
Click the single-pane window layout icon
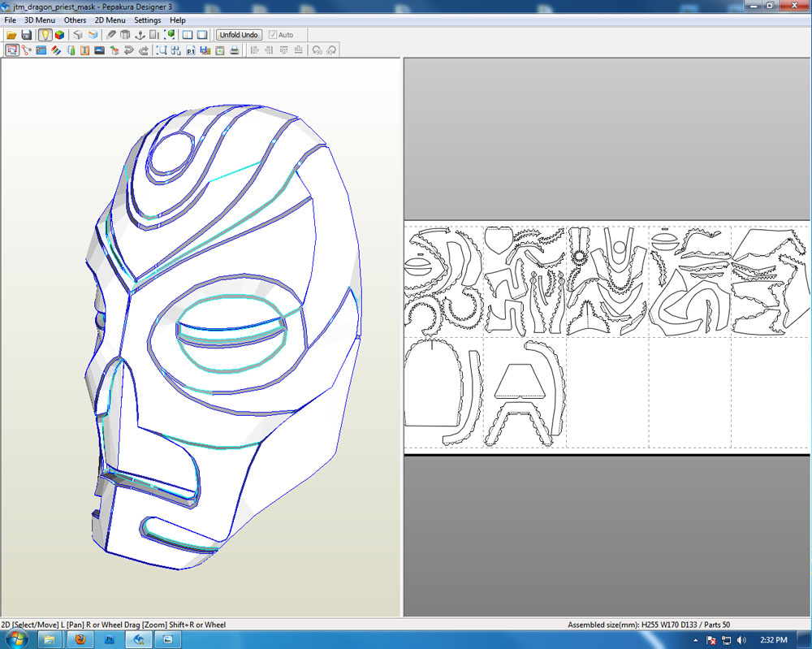tap(202, 35)
